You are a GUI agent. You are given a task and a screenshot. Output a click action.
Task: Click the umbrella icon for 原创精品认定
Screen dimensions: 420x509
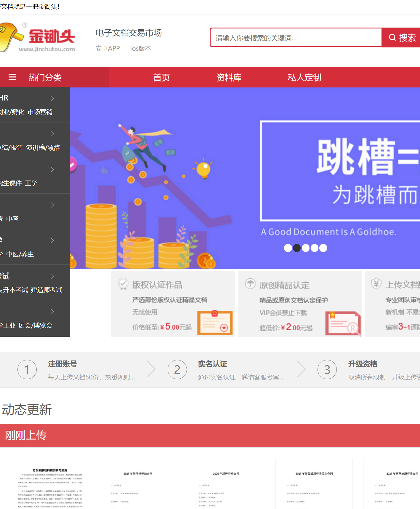pyautogui.click(x=250, y=284)
